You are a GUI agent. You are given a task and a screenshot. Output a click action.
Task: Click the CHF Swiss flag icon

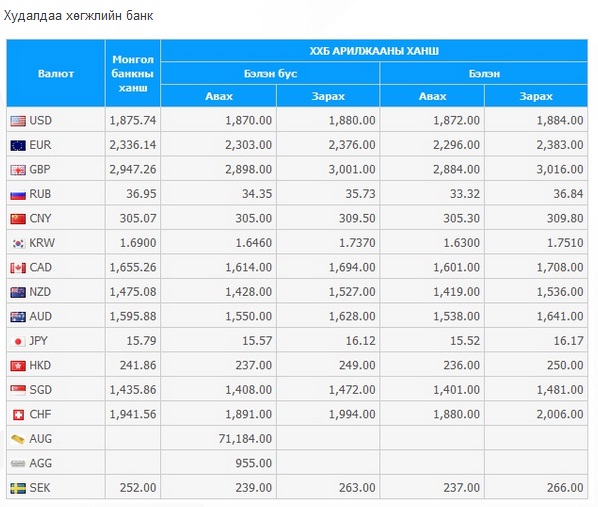pos(18,415)
